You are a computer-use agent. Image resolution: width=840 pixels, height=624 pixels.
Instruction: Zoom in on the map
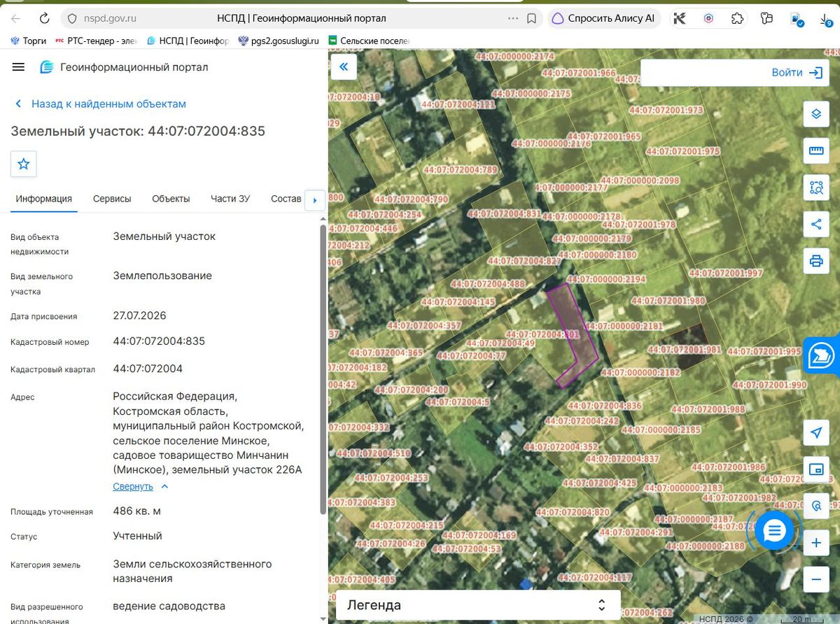[x=815, y=543]
